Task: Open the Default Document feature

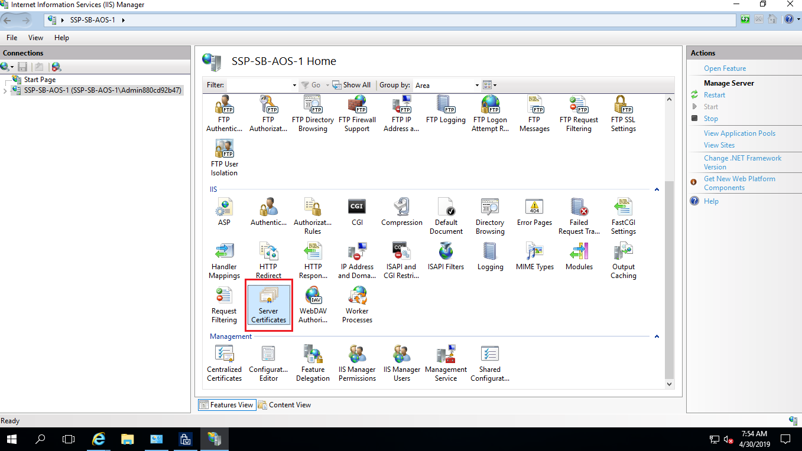Action: 446,216
